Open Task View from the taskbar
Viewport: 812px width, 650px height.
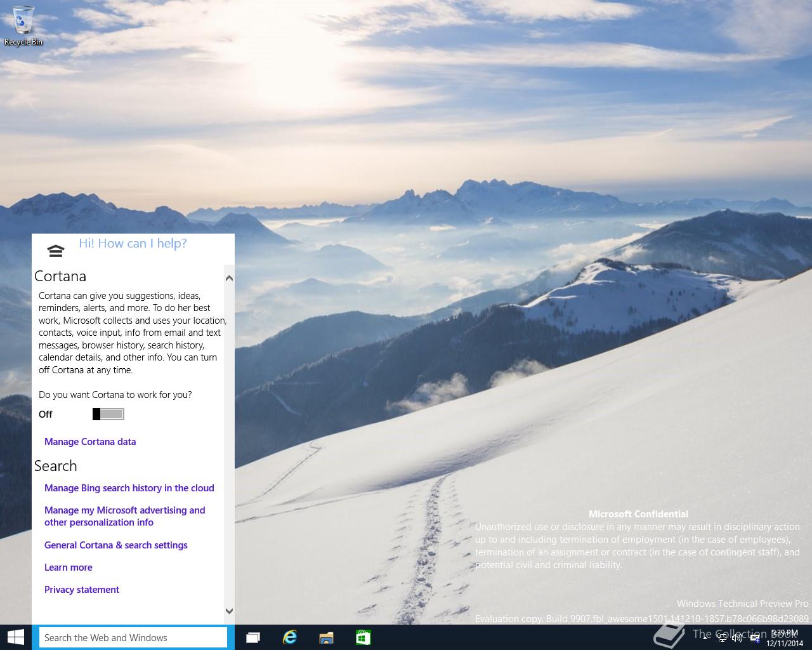[x=253, y=638]
